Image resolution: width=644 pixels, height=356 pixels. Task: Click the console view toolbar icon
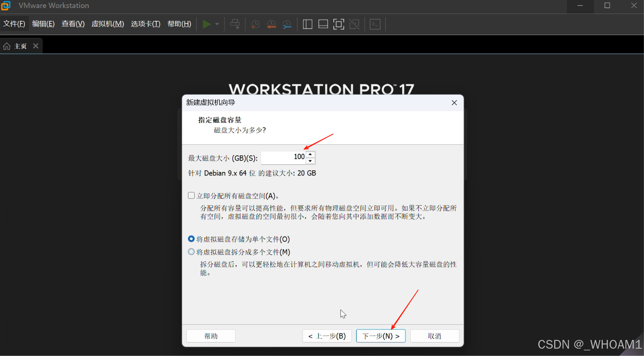point(375,24)
